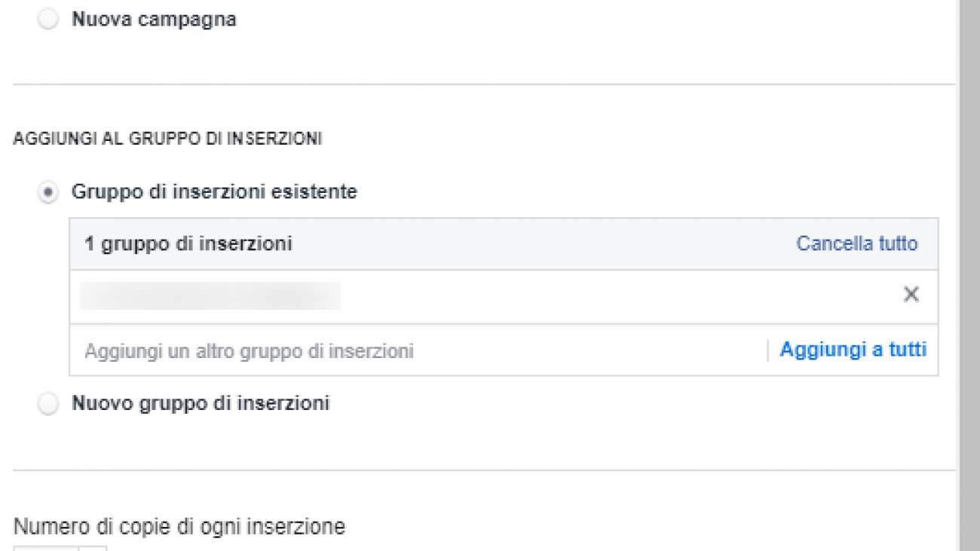Choose Gruppo di inserzioni esistente radio option
The height and width of the screenshot is (551, 980).
point(47,193)
